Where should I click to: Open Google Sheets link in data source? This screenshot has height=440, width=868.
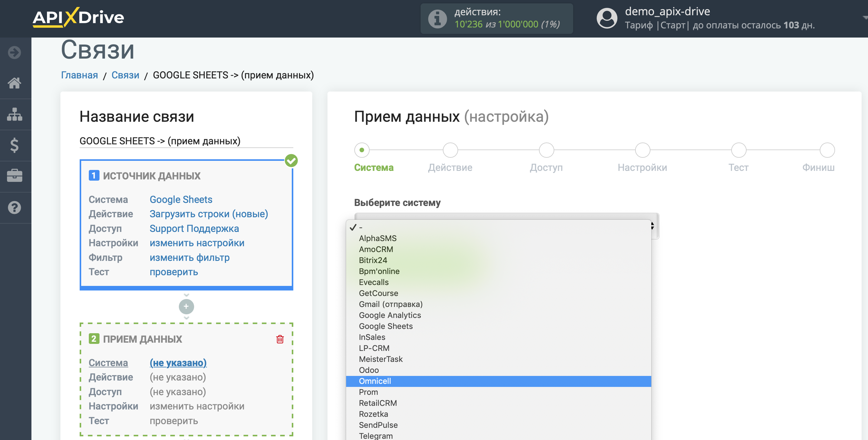tap(181, 200)
